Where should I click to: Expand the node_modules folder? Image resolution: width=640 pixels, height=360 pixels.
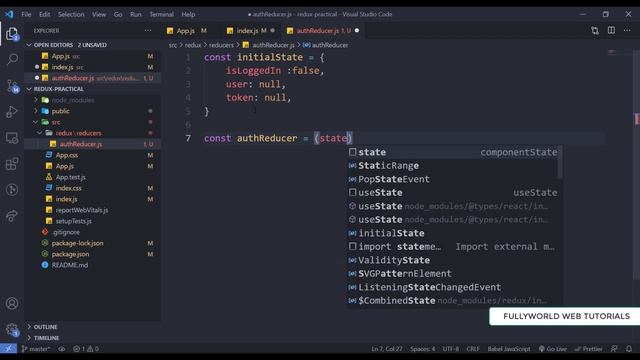[x=93, y=100]
